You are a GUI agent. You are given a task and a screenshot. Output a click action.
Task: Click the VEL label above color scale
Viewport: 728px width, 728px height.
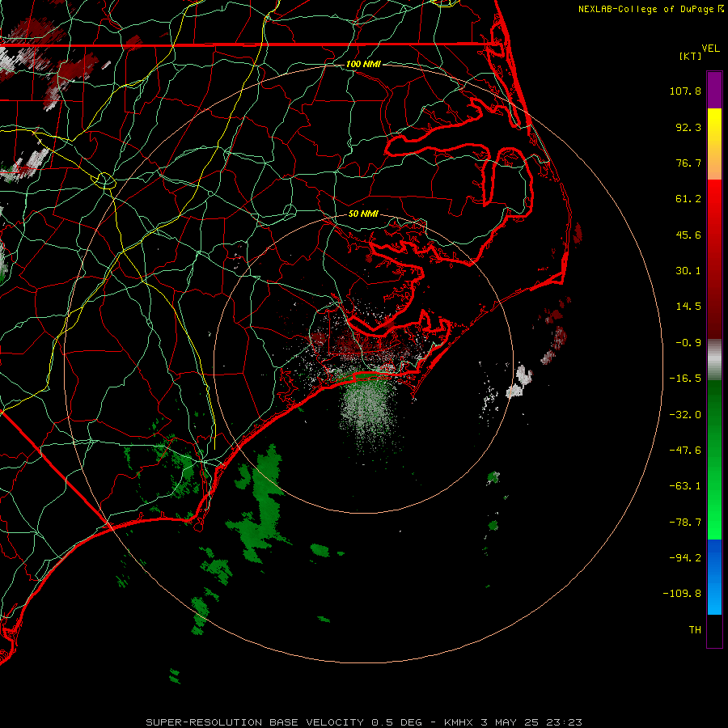[710, 49]
